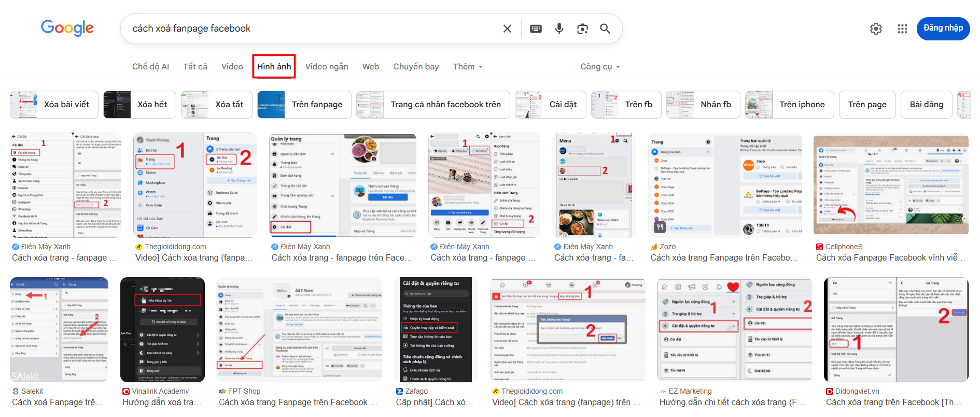Click Cách xóa Fanpage Facebook vĩnh viễ... title

point(890,257)
